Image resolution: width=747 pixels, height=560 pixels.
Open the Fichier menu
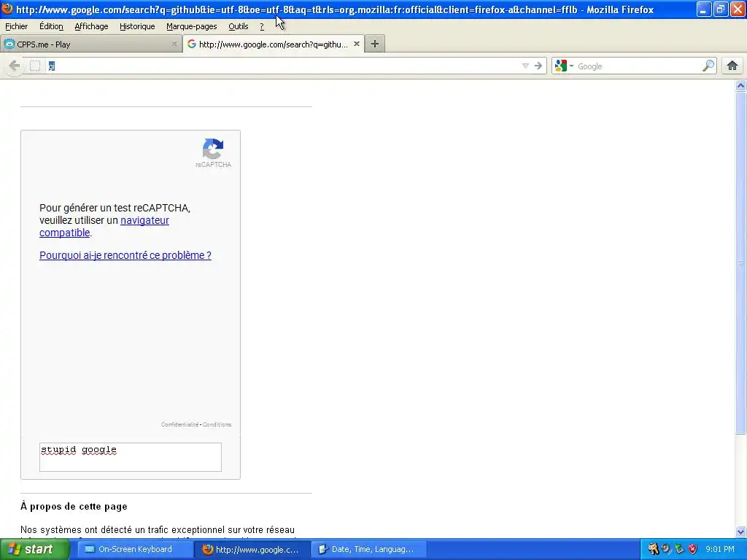point(17,26)
